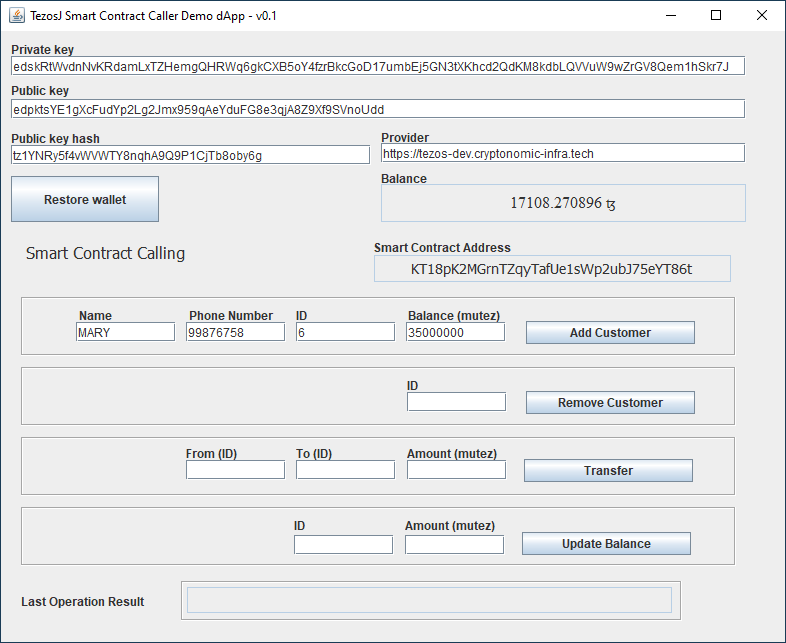Focus the From (ID) field
The height and width of the screenshot is (643, 786).
pos(235,470)
